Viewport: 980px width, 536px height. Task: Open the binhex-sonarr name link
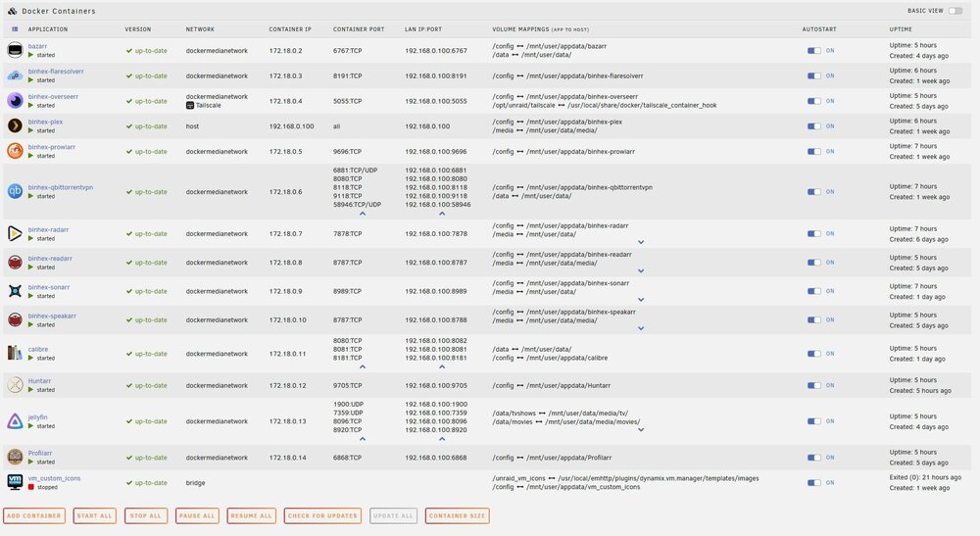(49, 287)
